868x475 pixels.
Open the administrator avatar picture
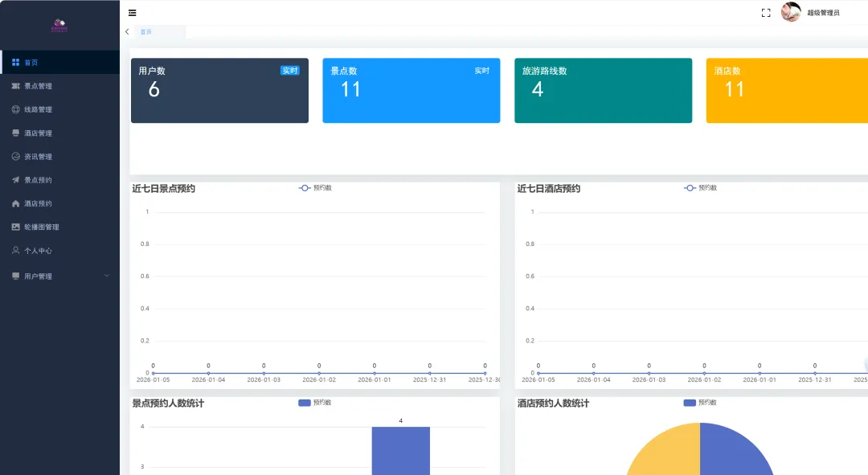[x=791, y=12]
